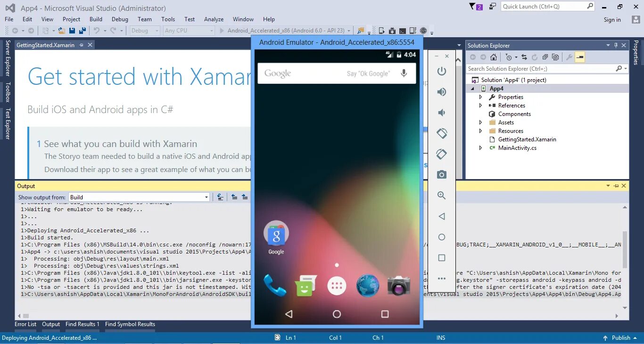Open device target dropdown arrow
644x344 pixels.
pyautogui.click(x=349, y=31)
